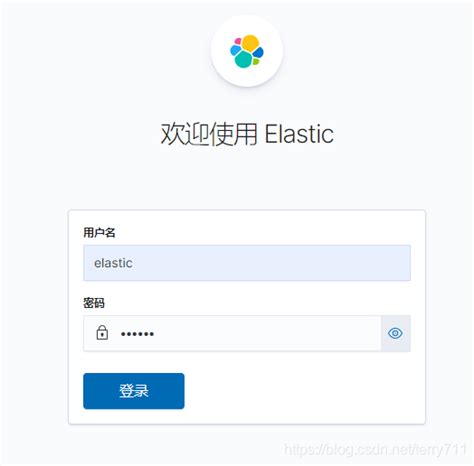Focus the 密码 password input field
The height and width of the screenshot is (466, 474).
pos(232,333)
